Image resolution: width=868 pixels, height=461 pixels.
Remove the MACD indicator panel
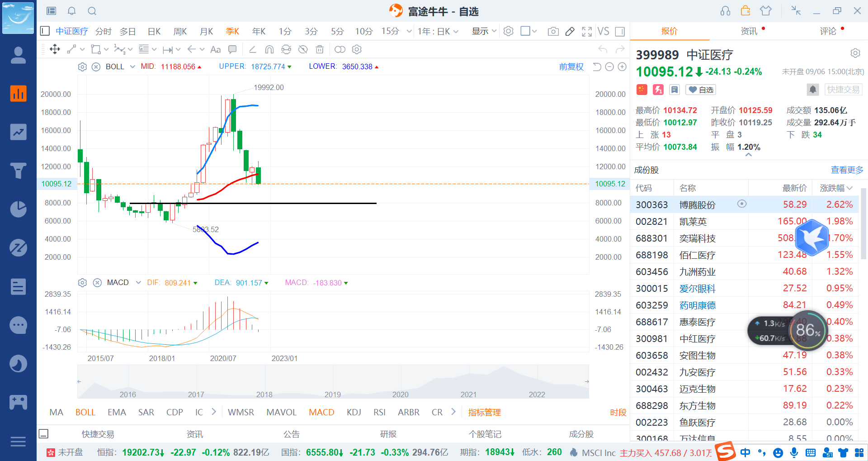tap(97, 283)
